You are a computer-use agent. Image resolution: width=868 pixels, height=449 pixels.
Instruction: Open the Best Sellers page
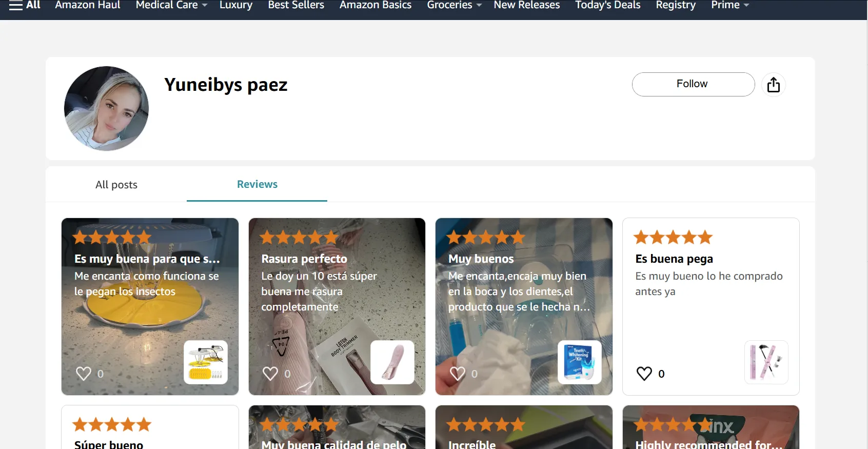[296, 5]
